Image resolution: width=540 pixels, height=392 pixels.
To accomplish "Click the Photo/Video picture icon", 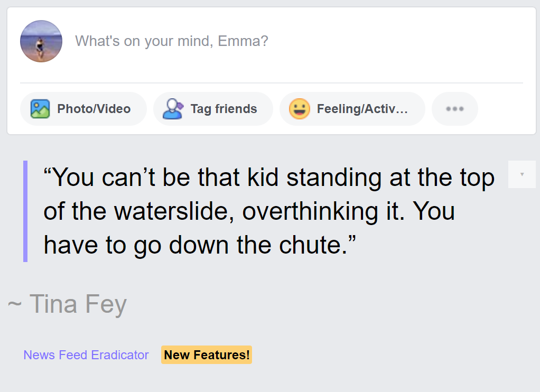I will [40, 109].
